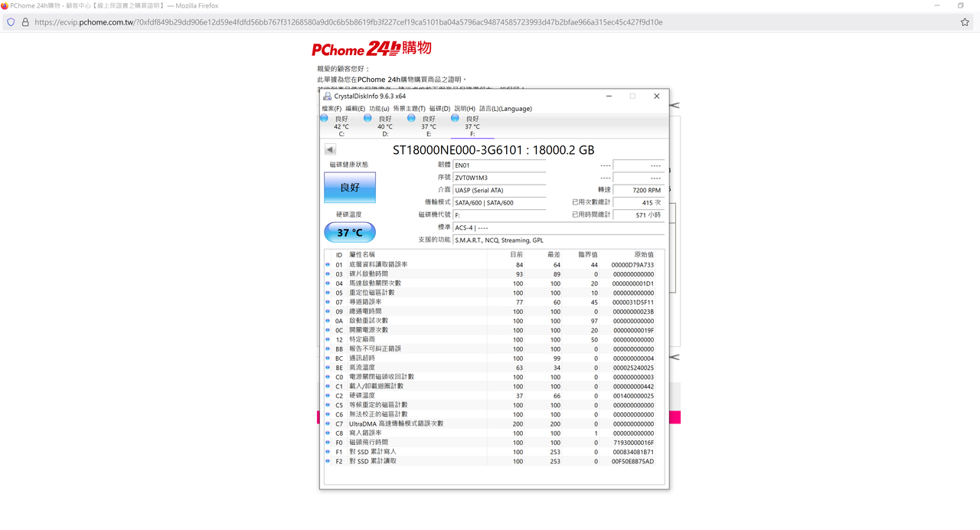
Task: Click status dot of attribute 04 row
Action: (x=328, y=283)
